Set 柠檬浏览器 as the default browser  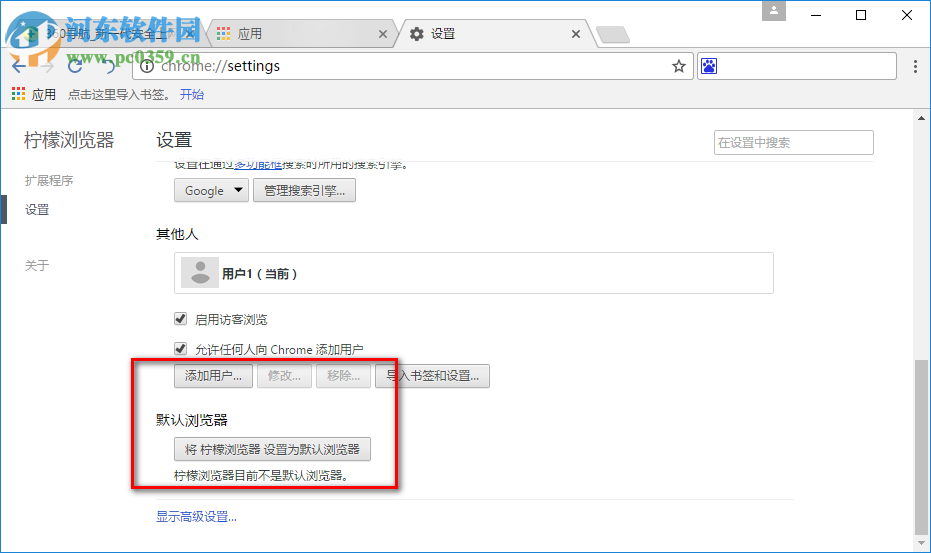[x=272, y=449]
